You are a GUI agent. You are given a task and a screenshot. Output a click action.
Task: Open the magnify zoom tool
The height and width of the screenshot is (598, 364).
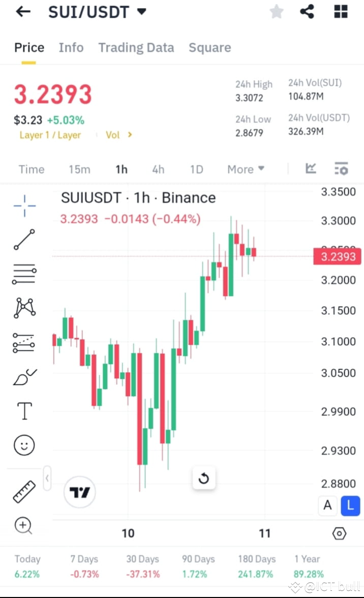point(23,526)
